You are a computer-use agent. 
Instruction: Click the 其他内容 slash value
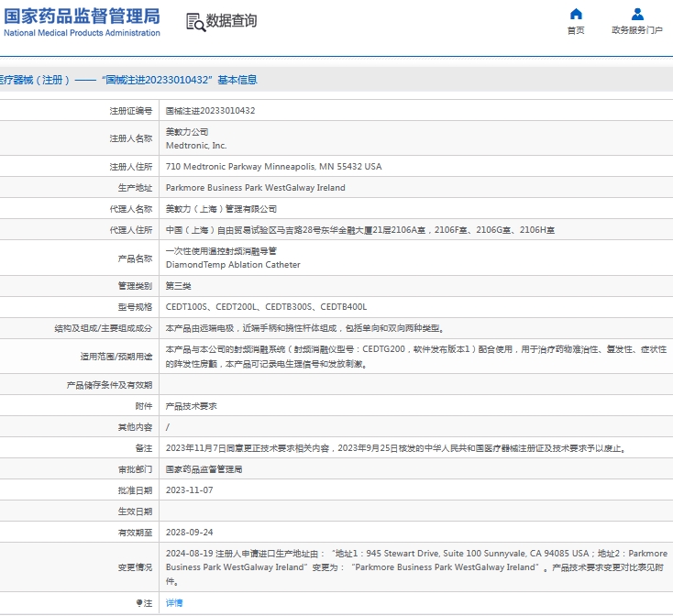pyautogui.click(x=168, y=427)
